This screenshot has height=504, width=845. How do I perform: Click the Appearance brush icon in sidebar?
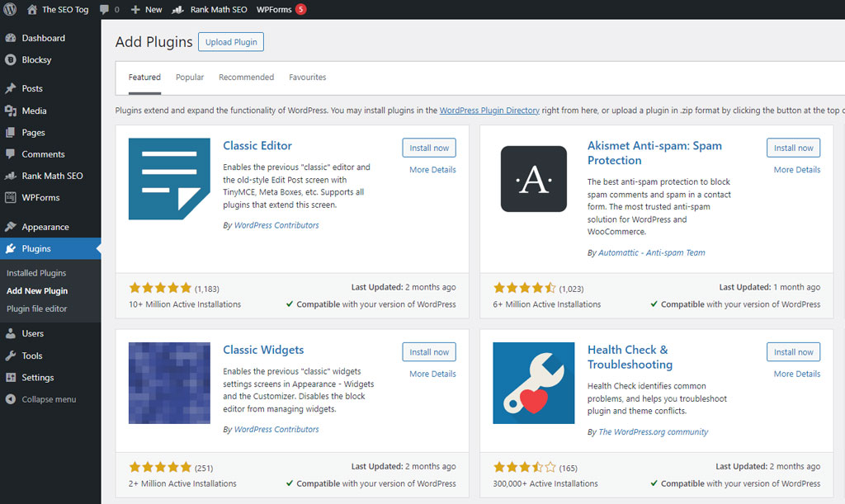coord(10,227)
